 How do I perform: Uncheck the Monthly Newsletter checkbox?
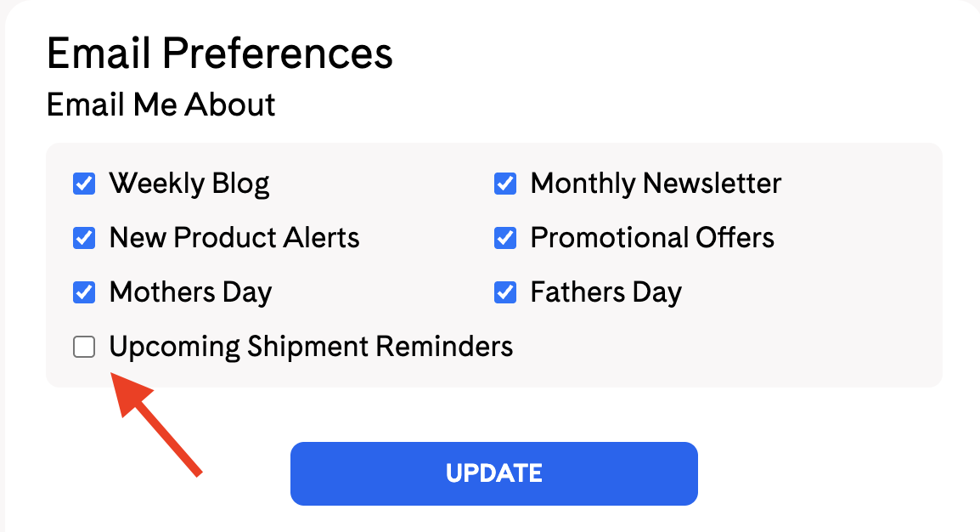click(505, 184)
